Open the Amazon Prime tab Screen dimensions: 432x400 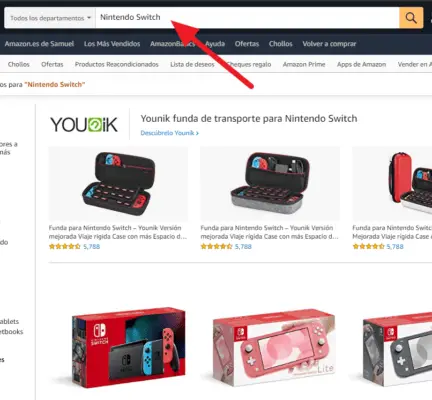pos(304,64)
